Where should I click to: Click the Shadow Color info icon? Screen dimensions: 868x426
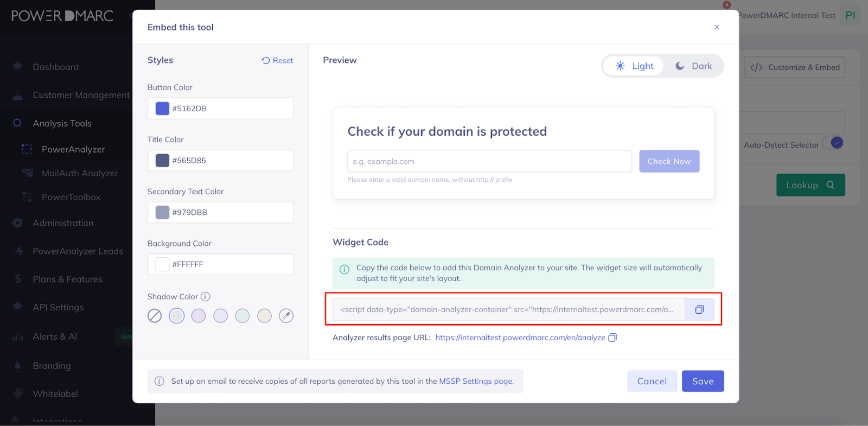[205, 296]
